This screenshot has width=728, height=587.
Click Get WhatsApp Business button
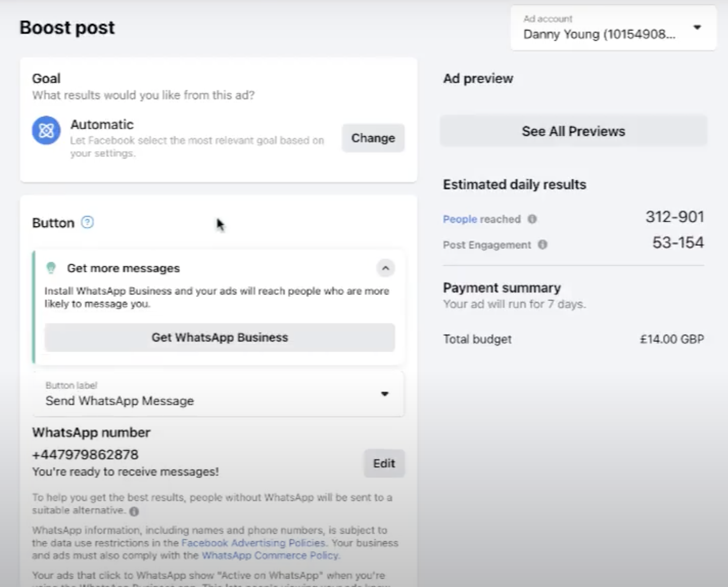pyautogui.click(x=220, y=337)
